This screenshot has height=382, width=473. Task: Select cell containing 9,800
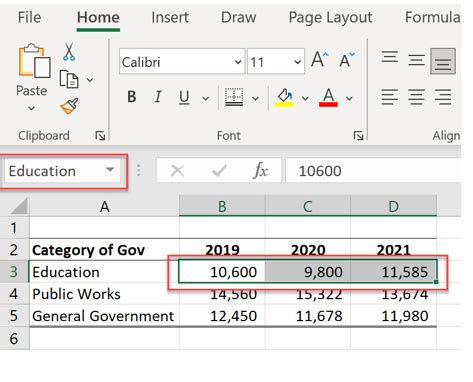308,272
